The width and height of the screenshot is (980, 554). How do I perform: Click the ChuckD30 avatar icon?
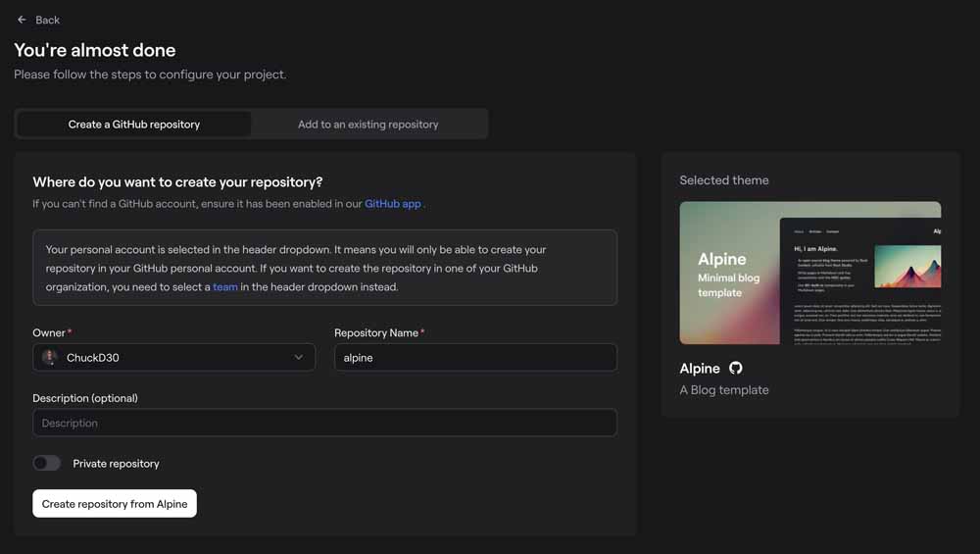click(49, 357)
